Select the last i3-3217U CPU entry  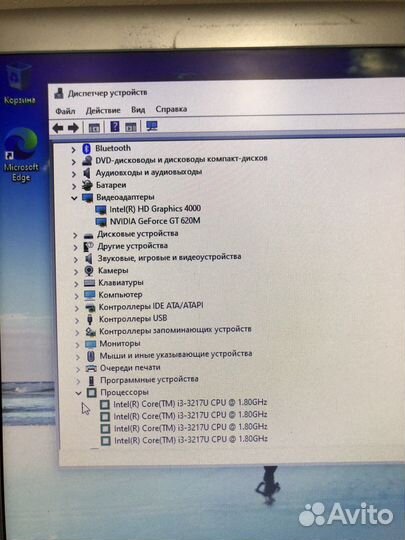coord(191,440)
